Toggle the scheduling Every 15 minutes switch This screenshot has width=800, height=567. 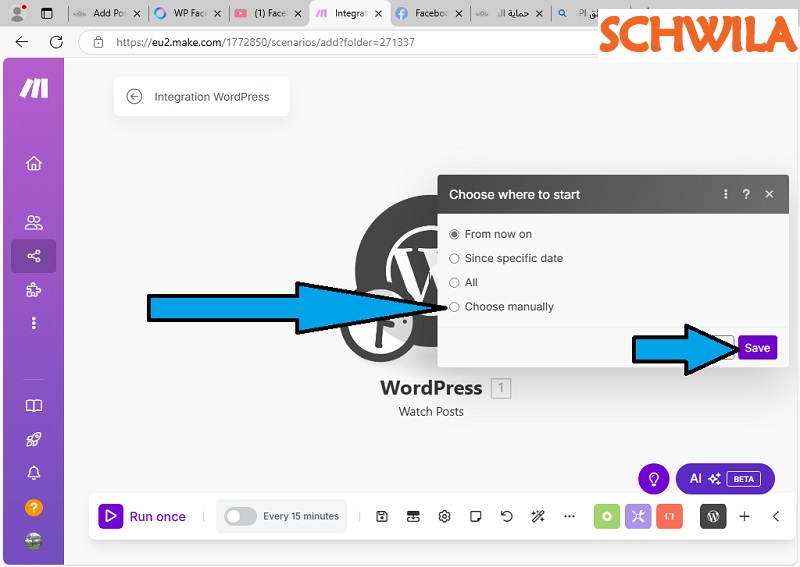click(x=240, y=516)
